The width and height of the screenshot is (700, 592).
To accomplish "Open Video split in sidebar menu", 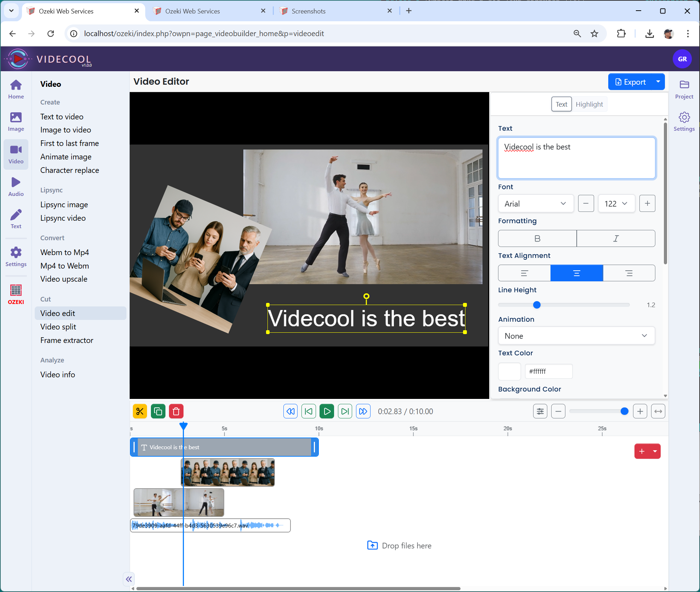I will tap(58, 327).
